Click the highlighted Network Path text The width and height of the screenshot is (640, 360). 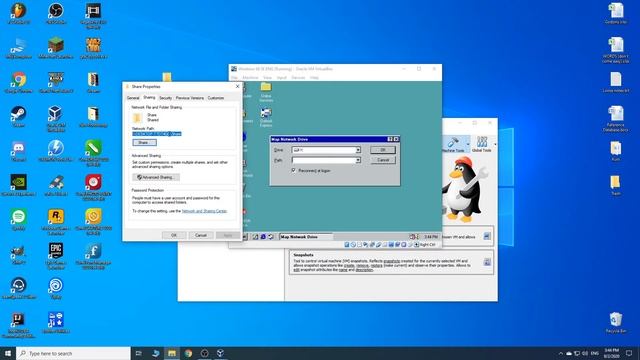pyautogui.click(x=157, y=133)
